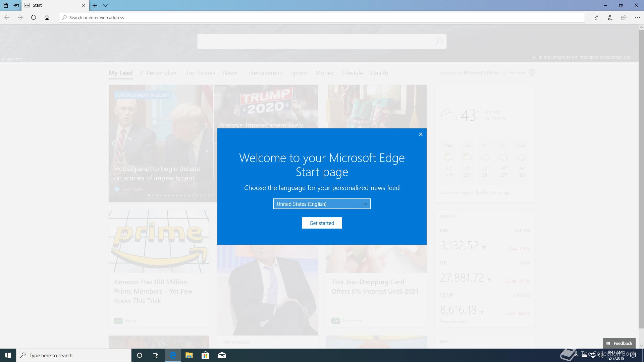Screen dimensions: 644x362
Task: Open a new tab with plus icon
Action: click(x=95, y=5)
